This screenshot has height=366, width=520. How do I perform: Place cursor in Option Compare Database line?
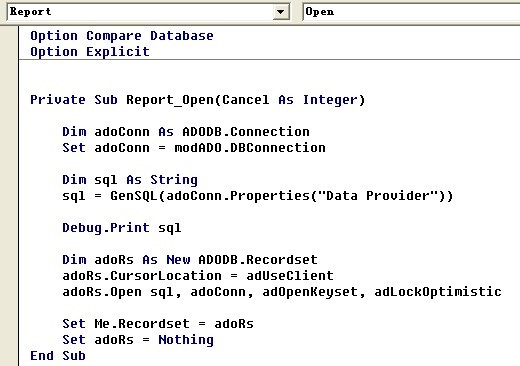coord(122,36)
